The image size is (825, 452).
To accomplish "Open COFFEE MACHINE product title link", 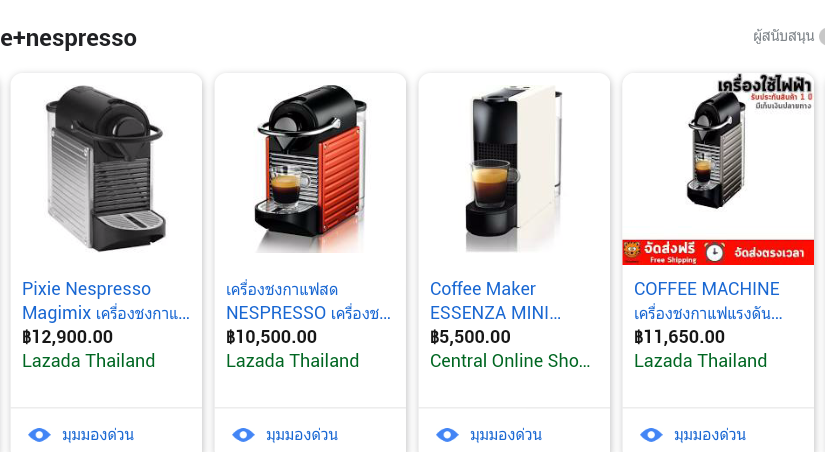I will (708, 301).
